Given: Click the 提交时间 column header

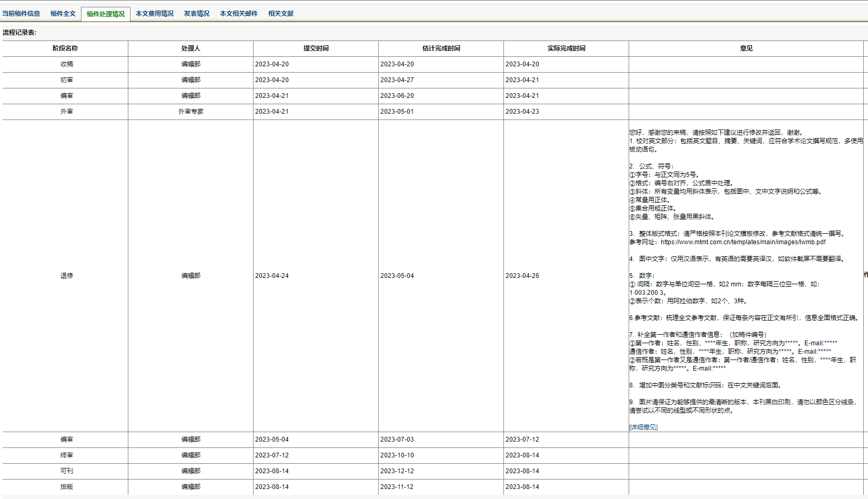Looking at the screenshot, I should (x=316, y=48).
